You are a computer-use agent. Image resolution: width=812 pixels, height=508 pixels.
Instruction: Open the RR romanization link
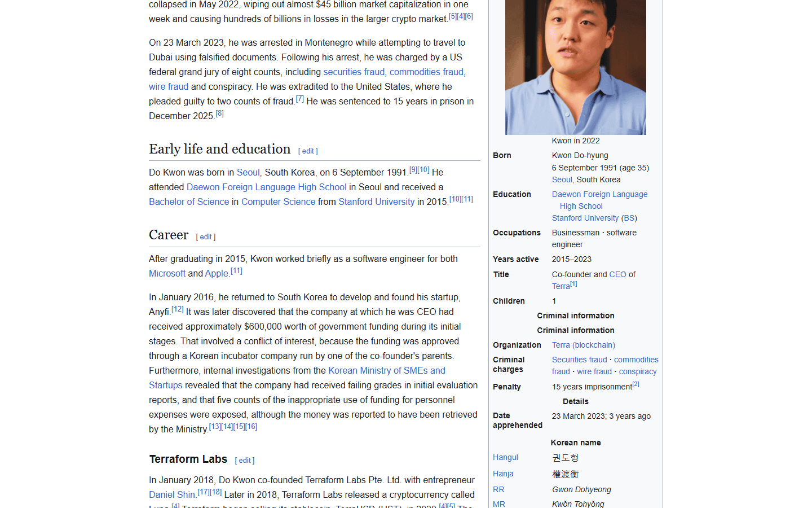point(498,489)
